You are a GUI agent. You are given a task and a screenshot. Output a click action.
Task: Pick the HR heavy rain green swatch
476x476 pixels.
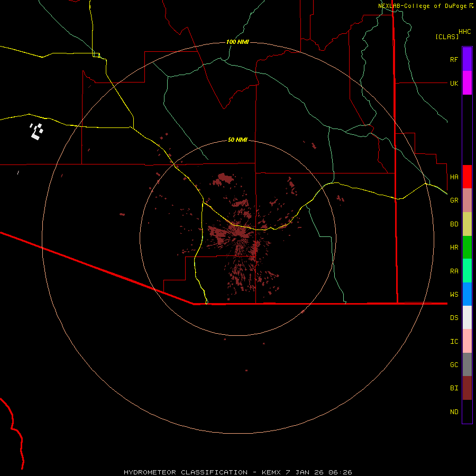[x=467, y=248]
